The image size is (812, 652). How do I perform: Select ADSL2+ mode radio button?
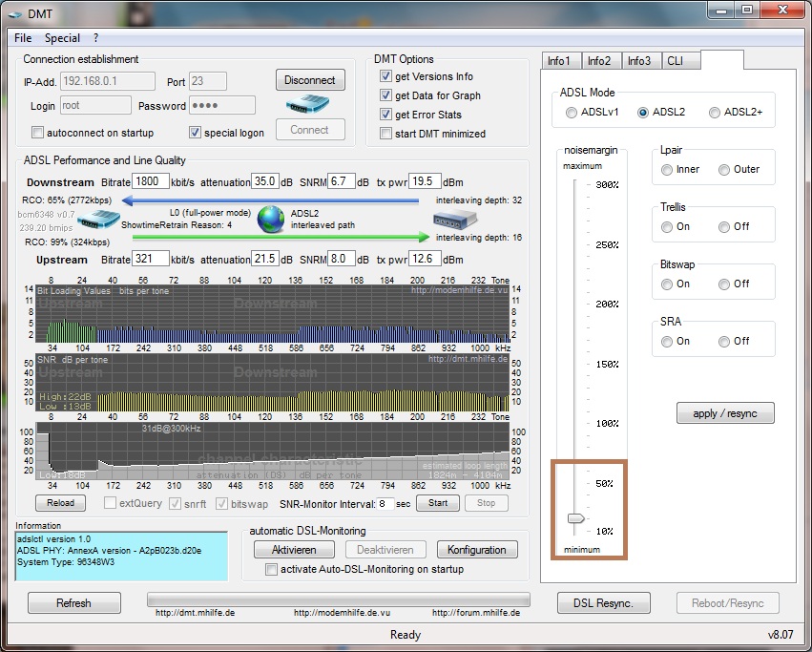[715, 113]
